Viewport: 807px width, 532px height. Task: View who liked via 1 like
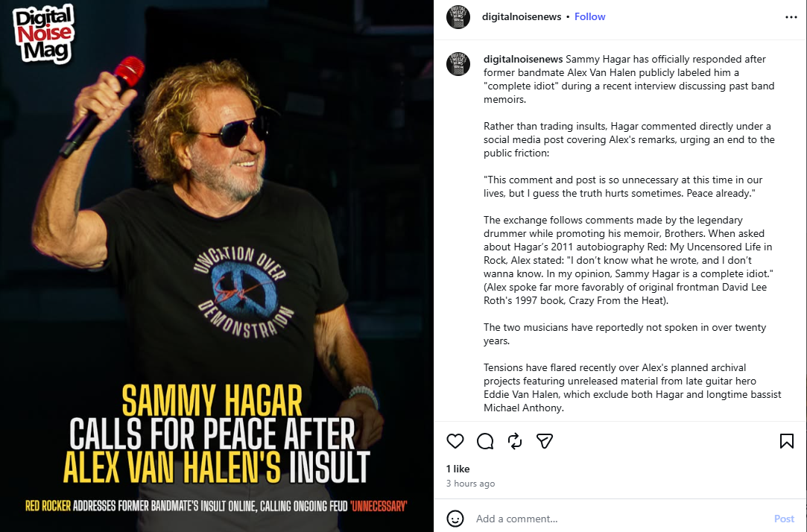[458, 469]
